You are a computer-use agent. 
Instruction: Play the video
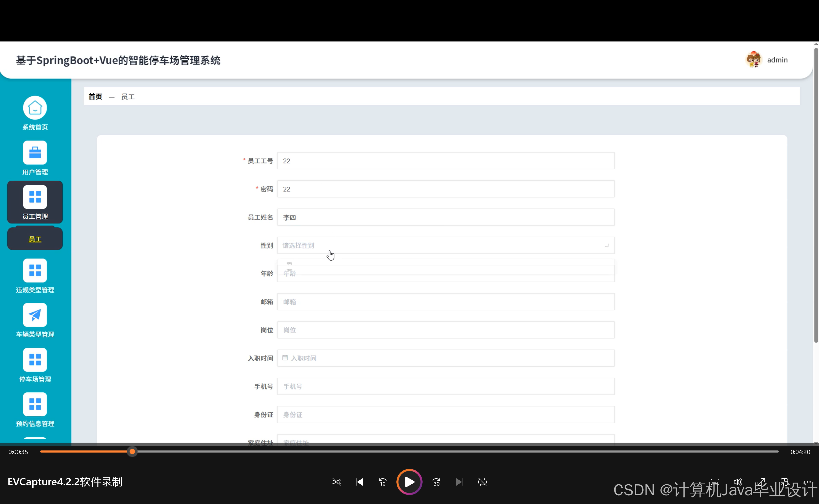pos(409,482)
